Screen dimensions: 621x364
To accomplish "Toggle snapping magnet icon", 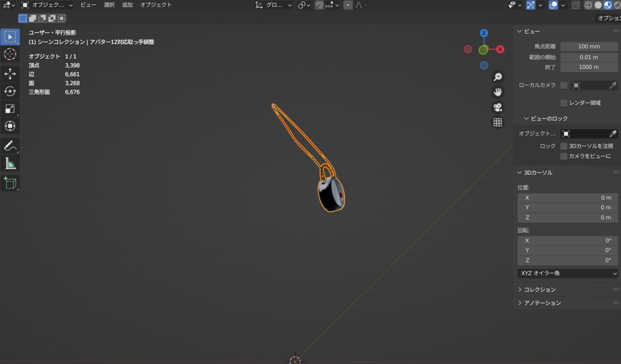I will (x=319, y=5).
